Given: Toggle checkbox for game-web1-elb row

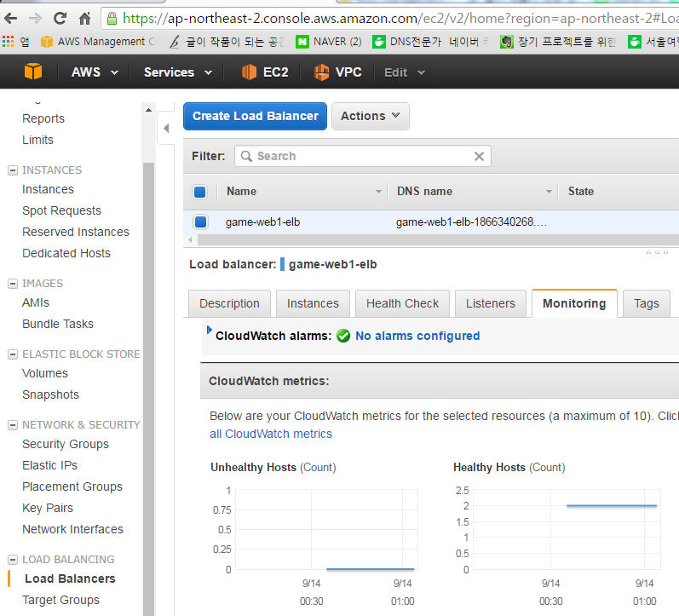Looking at the screenshot, I should 200,222.
